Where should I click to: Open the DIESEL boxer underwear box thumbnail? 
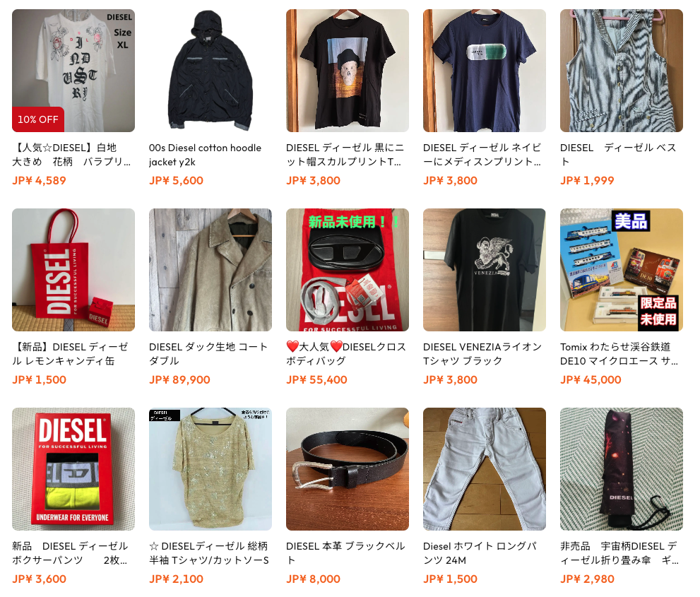(x=73, y=469)
